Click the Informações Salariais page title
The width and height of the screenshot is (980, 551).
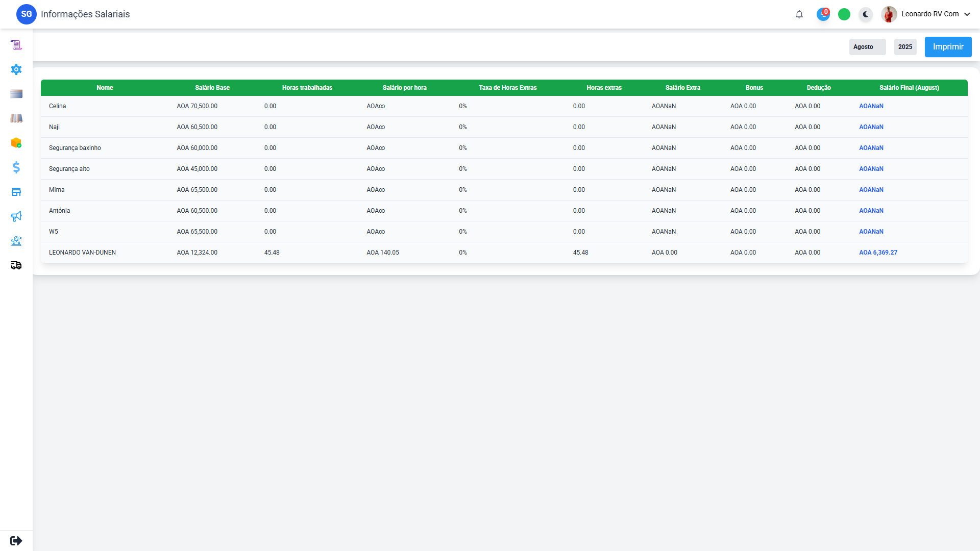coord(85,14)
